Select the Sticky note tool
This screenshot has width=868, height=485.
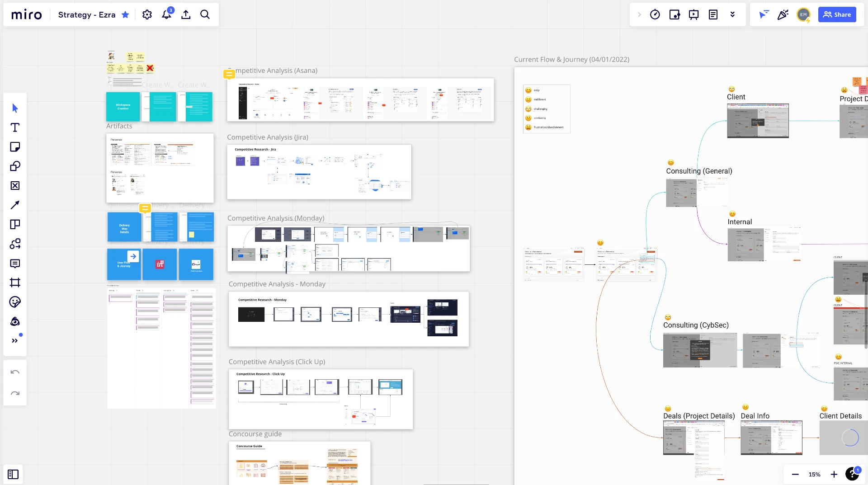click(15, 147)
